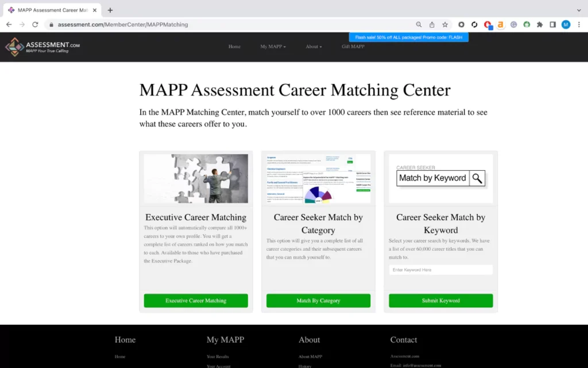Click the address bar URL
Viewport: 588px width, 368px height.
point(123,24)
